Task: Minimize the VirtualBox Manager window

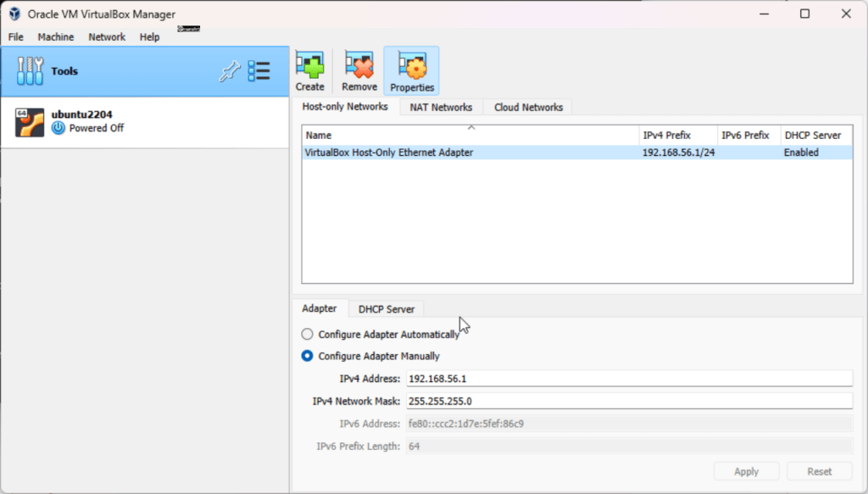Action: pyautogui.click(x=765, y=14)
